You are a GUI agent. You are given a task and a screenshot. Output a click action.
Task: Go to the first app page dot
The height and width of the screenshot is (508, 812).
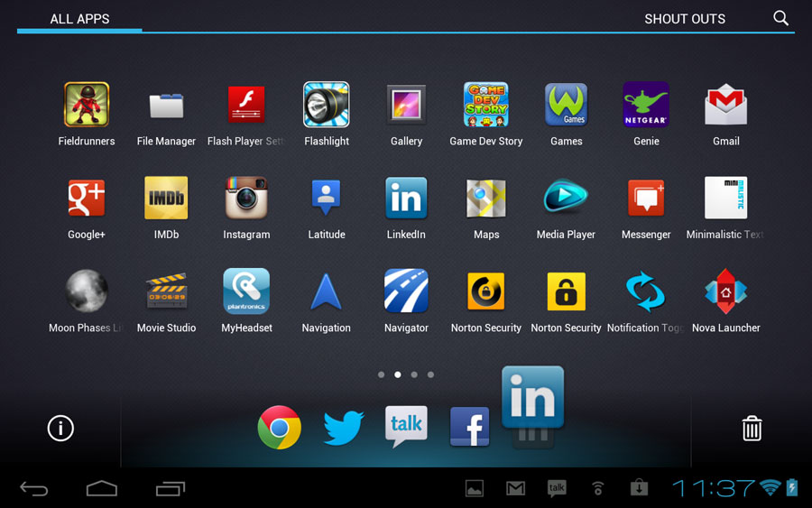[x=381, y=374]
